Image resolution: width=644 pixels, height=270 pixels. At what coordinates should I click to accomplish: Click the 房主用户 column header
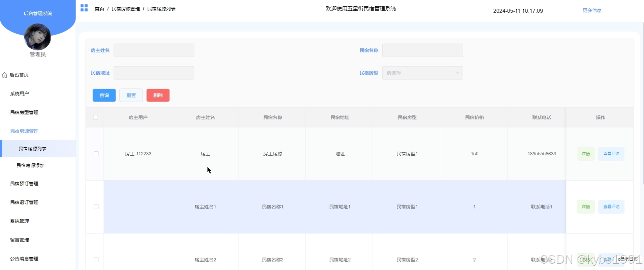click(x=138, y=117)
